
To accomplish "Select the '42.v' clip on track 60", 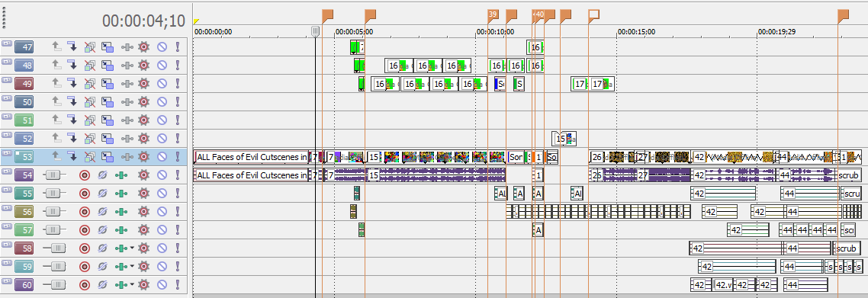I will coord(722,285).
